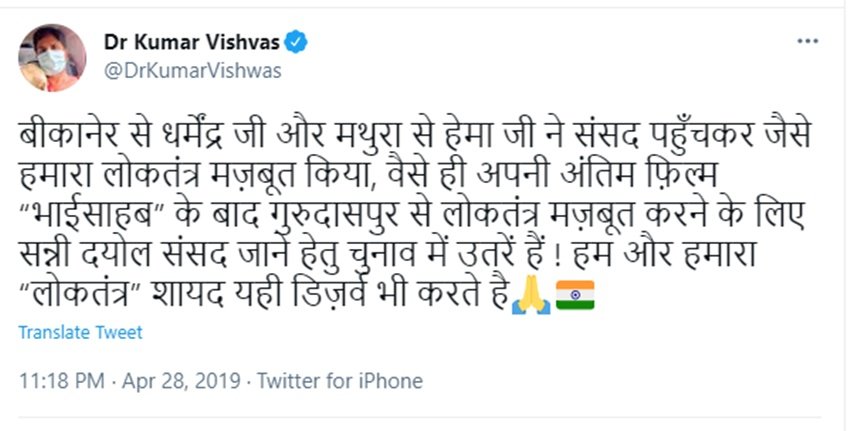
Task: Open the Twitter for iPhone source link
Action: pyautogui.click(x=340, y=380)
